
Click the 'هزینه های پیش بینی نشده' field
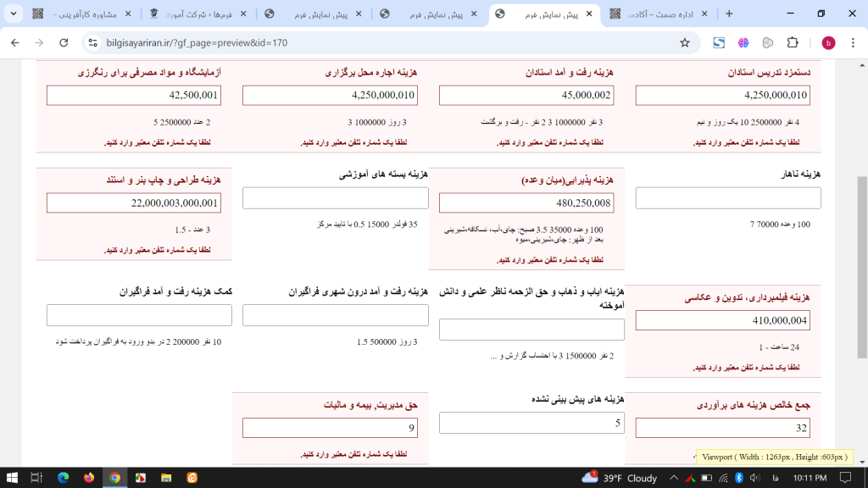(x=531, y=422)
